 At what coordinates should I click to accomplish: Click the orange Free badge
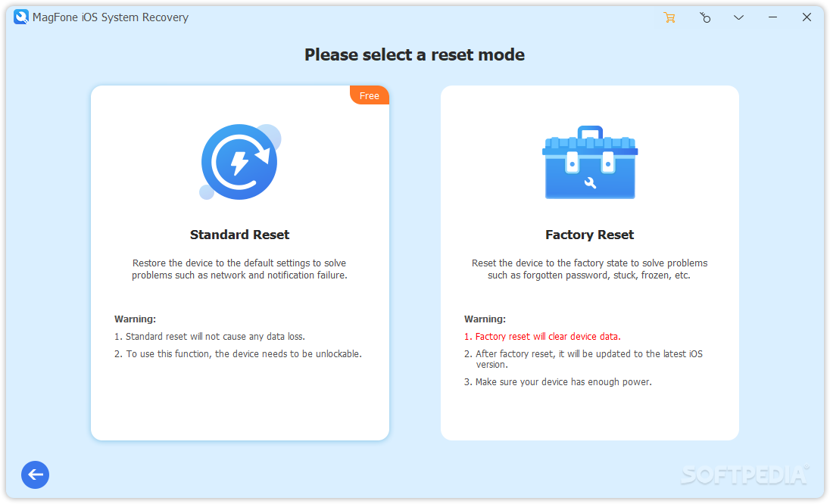click(370, 95)
